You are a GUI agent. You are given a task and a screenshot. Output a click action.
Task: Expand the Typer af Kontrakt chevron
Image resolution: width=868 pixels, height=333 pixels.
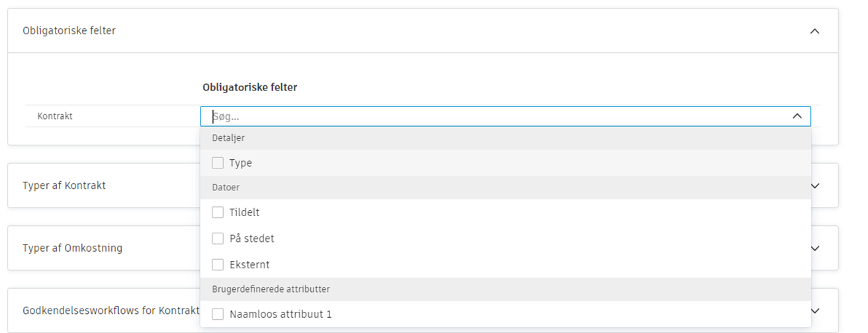(x=814, y=186)
